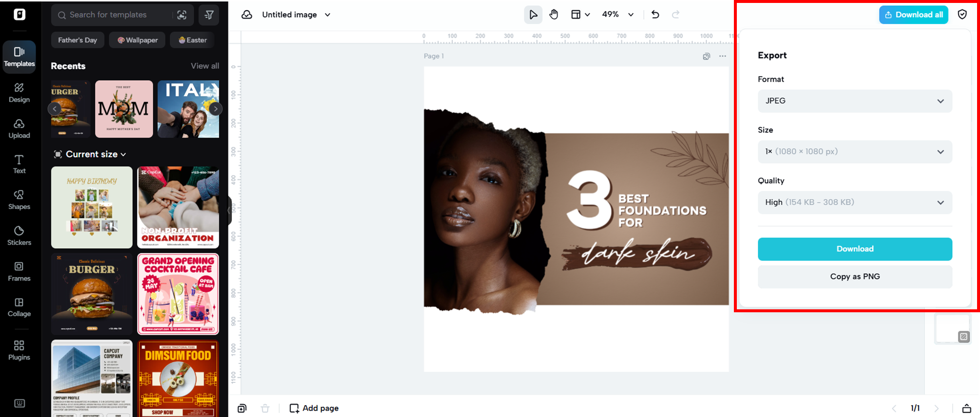Activate the Hand pan tool
The height and width of the screenshot is (417, 980).
pyautogui.click(x=554, y=15)
